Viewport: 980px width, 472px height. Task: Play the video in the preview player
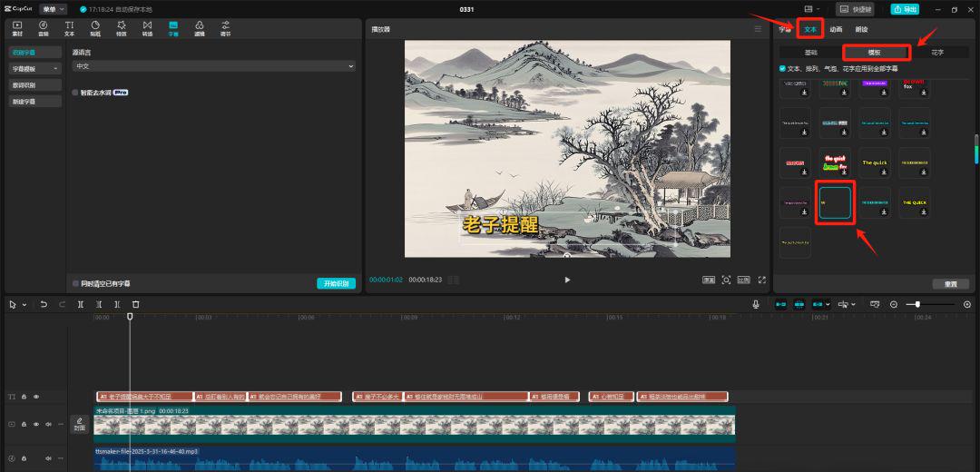click(x=567, y=280)
